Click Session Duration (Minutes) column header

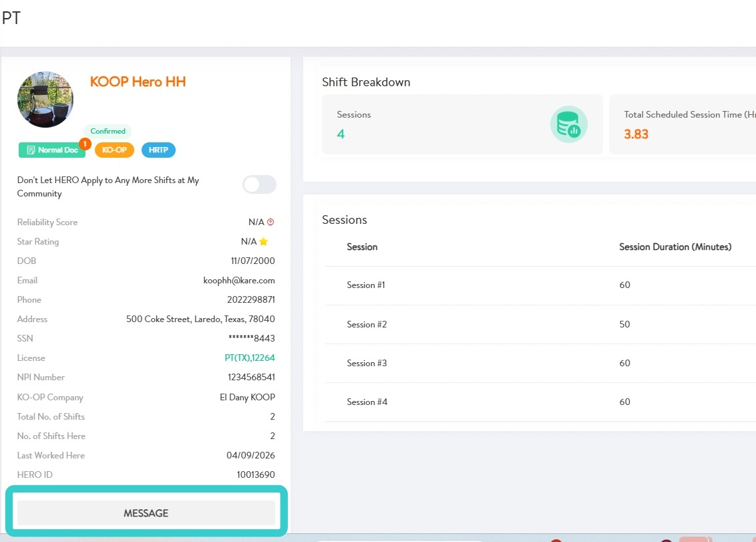pyautogui.click(x=675, y=247)
